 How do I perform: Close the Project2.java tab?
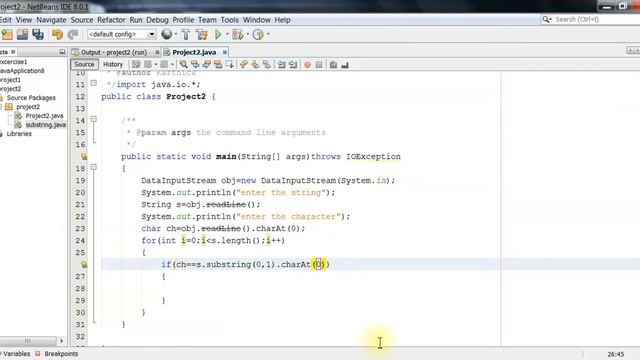pos(224,52)
